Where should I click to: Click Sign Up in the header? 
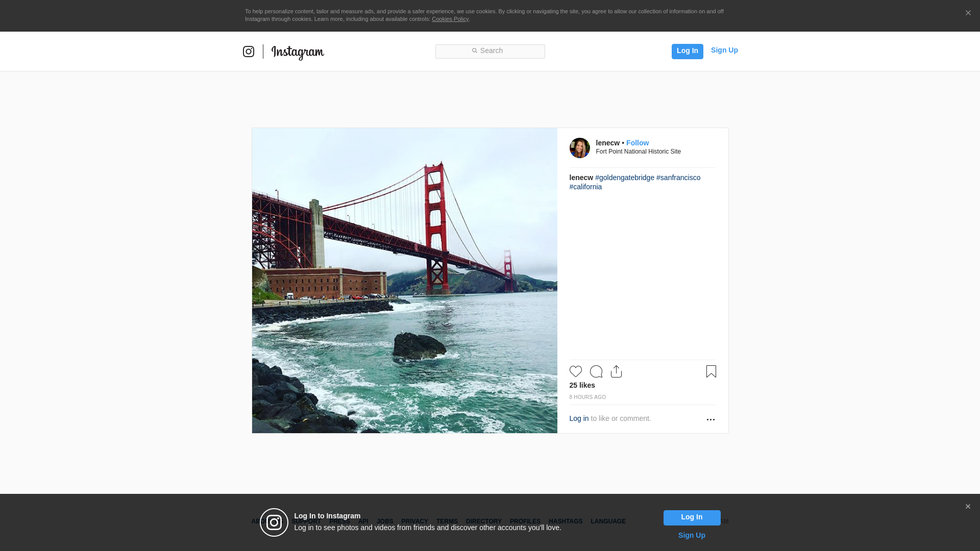click(724, 50)
